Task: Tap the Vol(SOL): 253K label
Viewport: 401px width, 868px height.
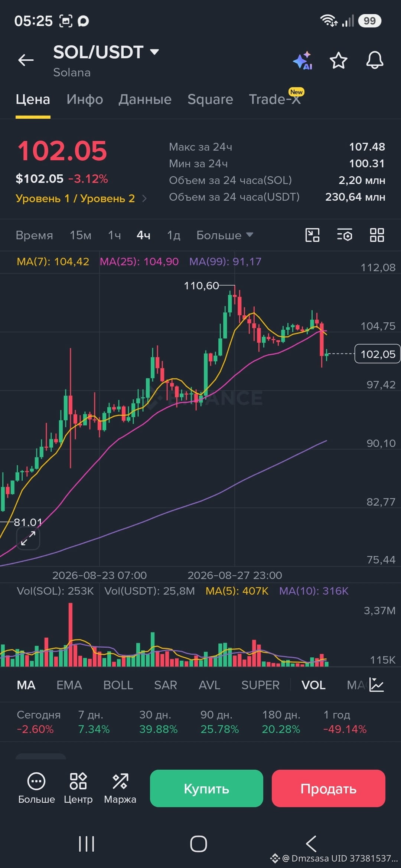Action: [55, 591]
